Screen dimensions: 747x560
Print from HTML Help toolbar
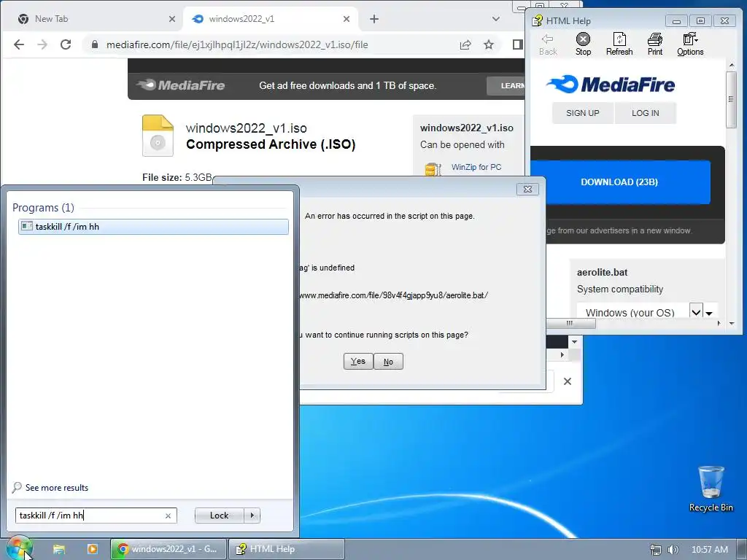click(x=655, y=44)
